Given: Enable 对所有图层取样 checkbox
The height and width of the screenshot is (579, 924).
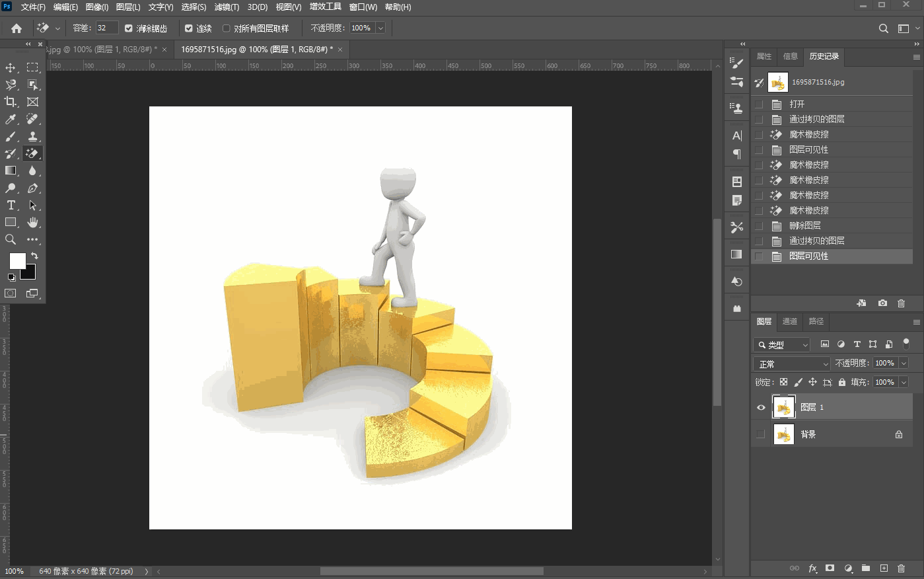Looking at the screenshot, I should (x=227, y=28).
